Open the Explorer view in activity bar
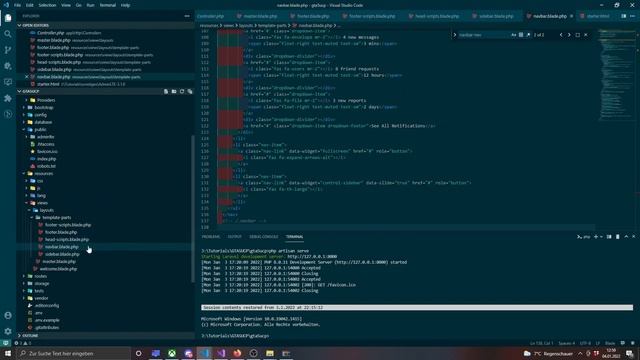The height and width of the screenshot is (360, 640). point(8,18)
